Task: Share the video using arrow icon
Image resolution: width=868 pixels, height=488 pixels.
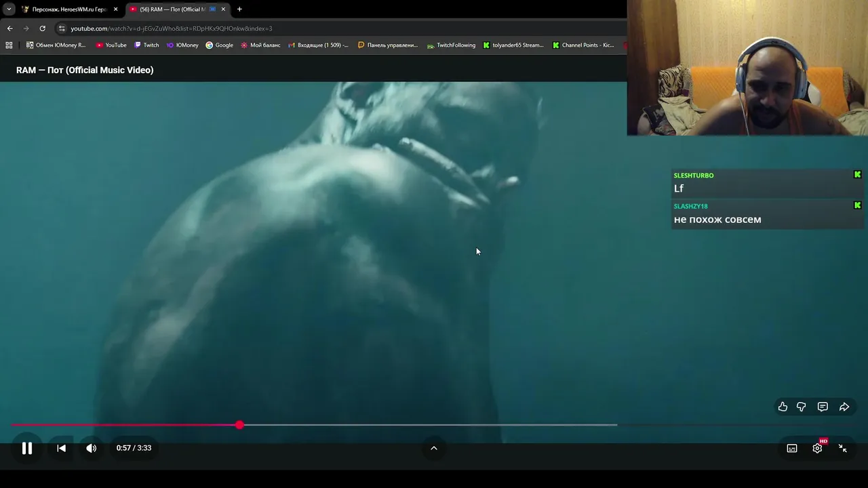Action: pyautogui.click(x=844, y=407)
